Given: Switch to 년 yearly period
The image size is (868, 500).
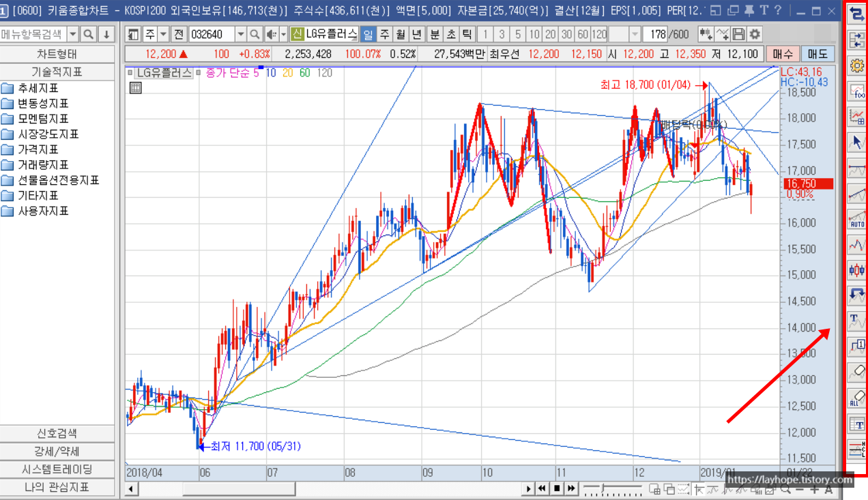Looking at the screenshot, I should pyautogui.click(x=417, y=34).
